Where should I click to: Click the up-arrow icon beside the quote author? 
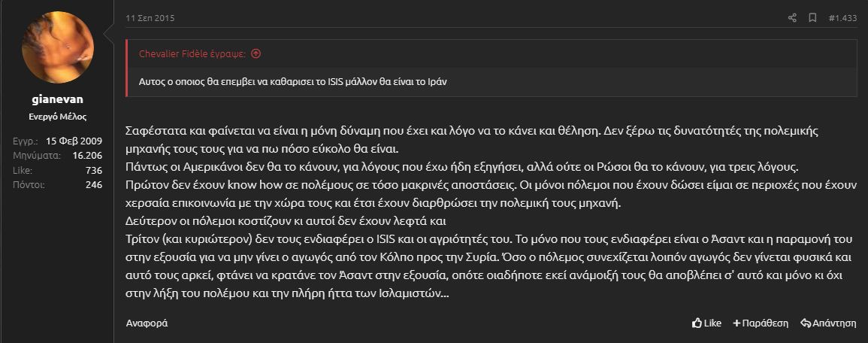[x=256, y=54]
